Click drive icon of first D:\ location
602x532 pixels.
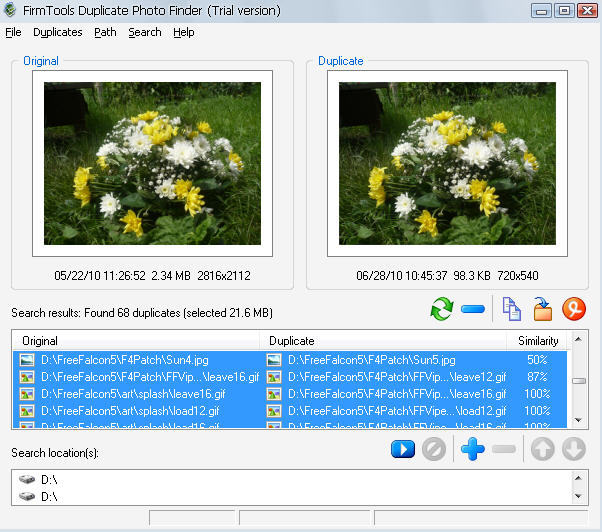click(x=27, y=479)
